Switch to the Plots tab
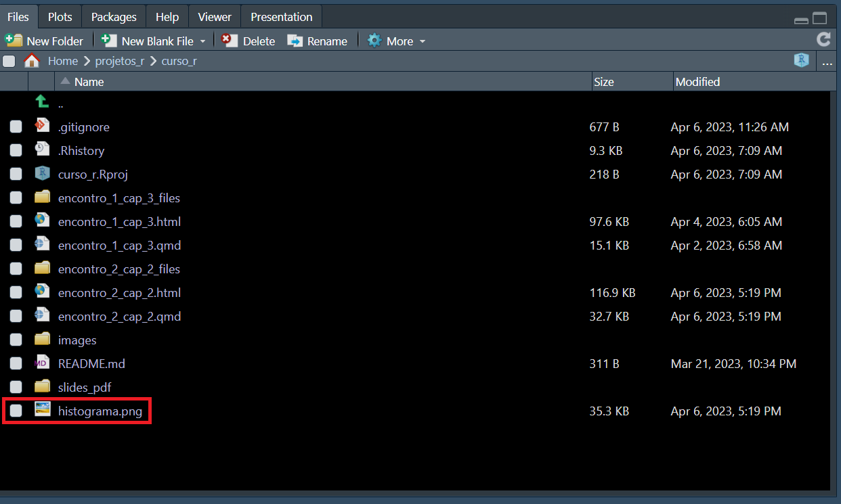Screen dimensions: 841x504 coord(60,17)
